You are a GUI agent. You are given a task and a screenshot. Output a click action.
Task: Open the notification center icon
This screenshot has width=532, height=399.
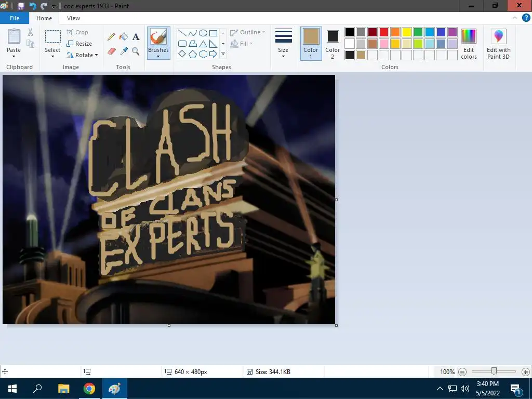click(x=515, y=389)
